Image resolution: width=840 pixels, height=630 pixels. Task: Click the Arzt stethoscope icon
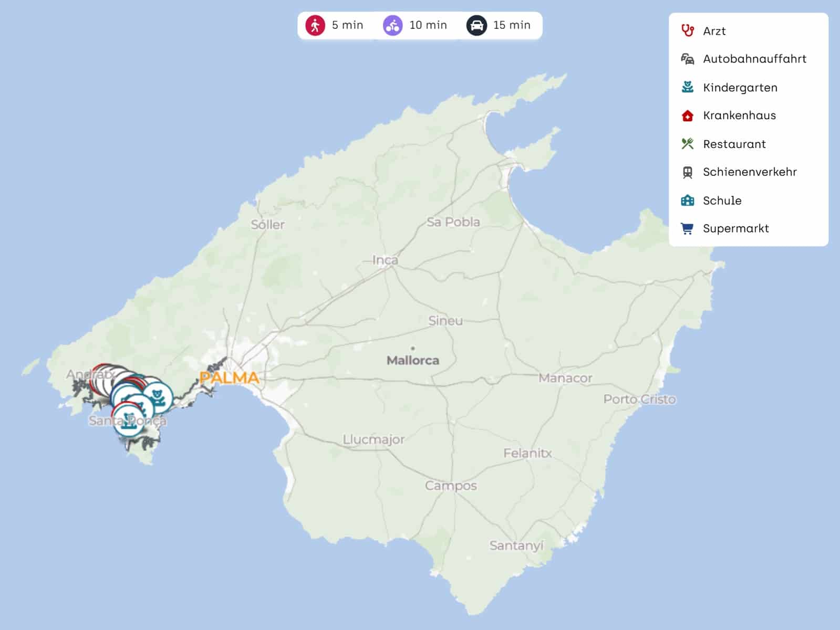click(687, 30)
